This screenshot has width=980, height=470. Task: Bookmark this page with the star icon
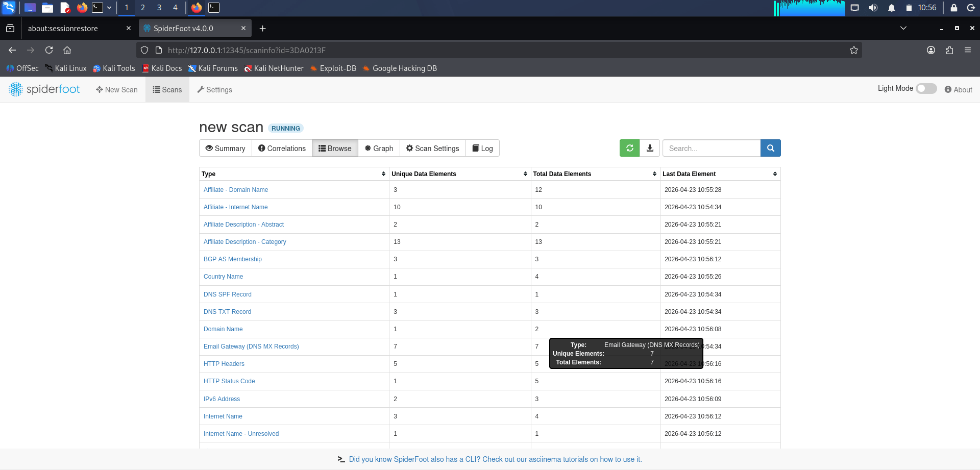coord(854,50)
